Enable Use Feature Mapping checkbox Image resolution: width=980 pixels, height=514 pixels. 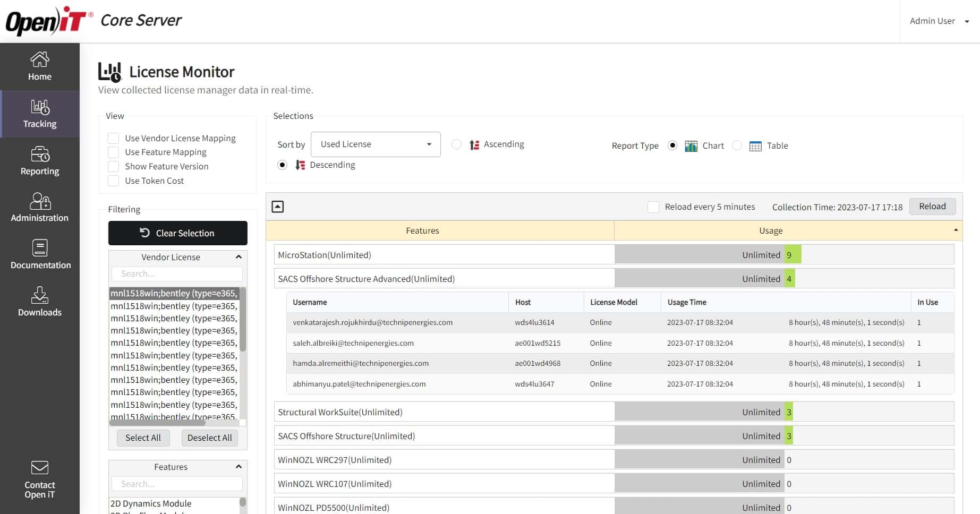click(x=113, y=152)
